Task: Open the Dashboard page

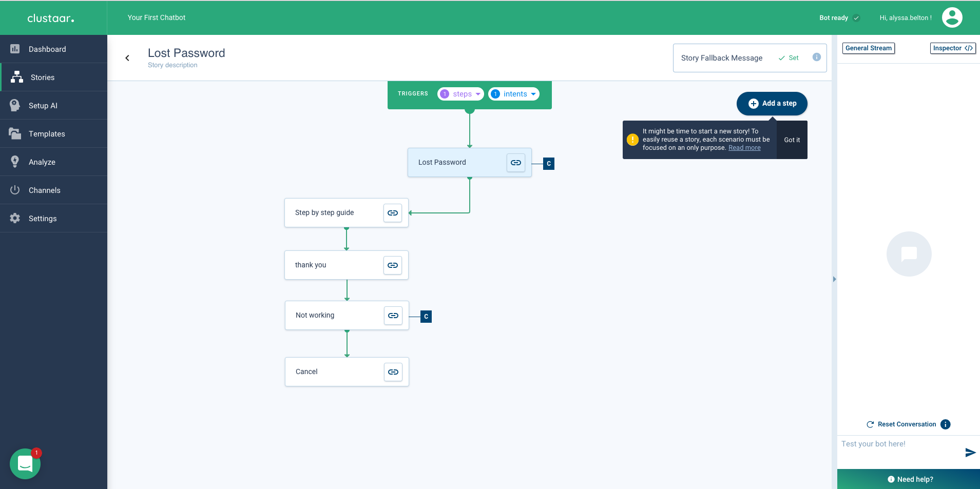Action: point(53,49)
